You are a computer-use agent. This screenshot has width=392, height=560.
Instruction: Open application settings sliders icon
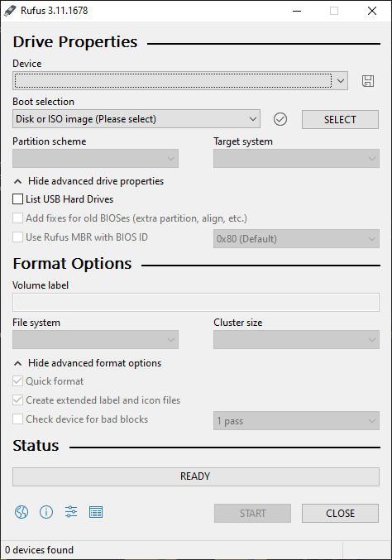(71, 512)
